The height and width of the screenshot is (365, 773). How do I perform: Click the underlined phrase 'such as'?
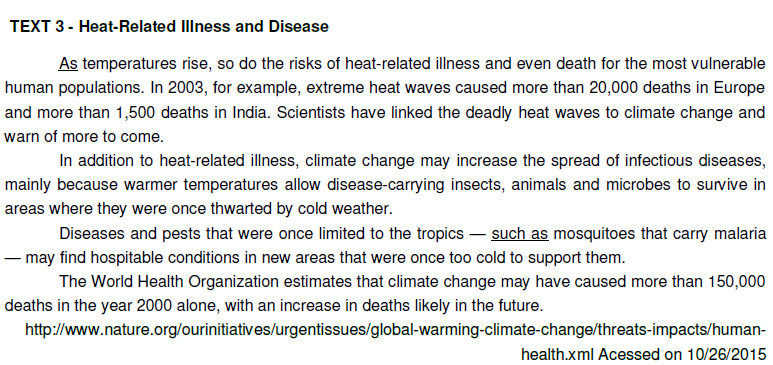click(x=520, y=233)
